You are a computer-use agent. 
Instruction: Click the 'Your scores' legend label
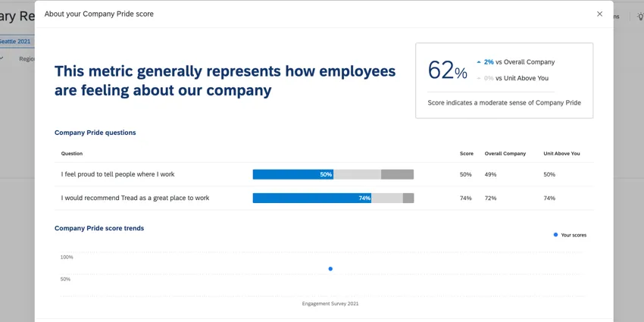[x=574, y=235]
